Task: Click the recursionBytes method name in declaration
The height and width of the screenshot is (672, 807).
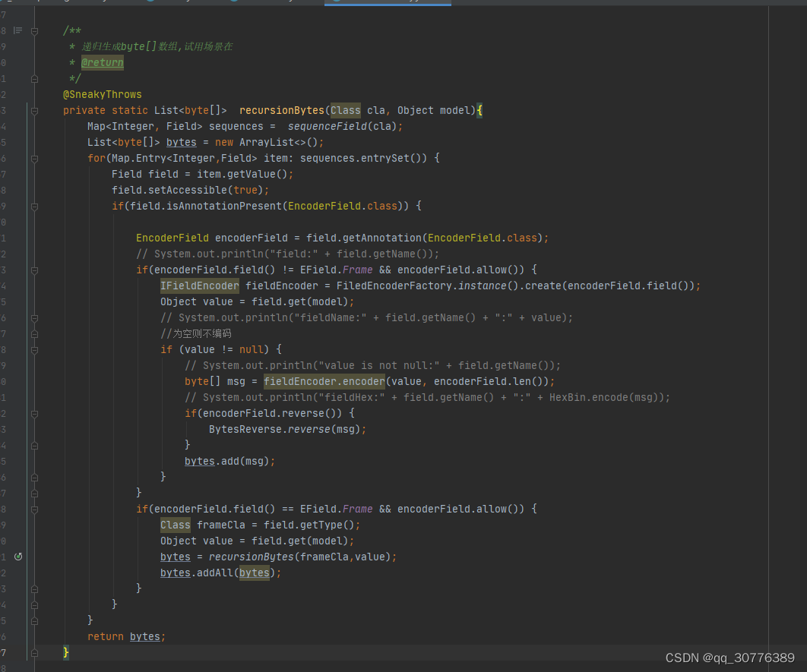Action: click(281, 111)
